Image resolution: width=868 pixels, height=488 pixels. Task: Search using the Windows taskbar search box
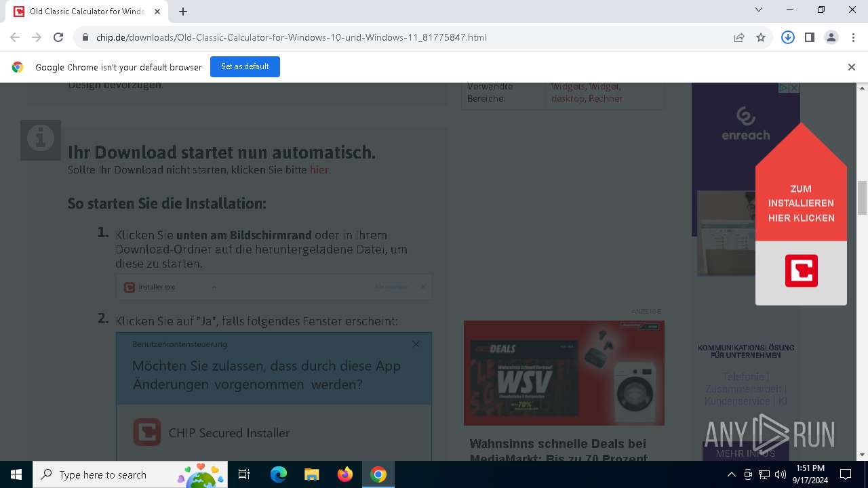pyautogui.click(x=130, y=474)
